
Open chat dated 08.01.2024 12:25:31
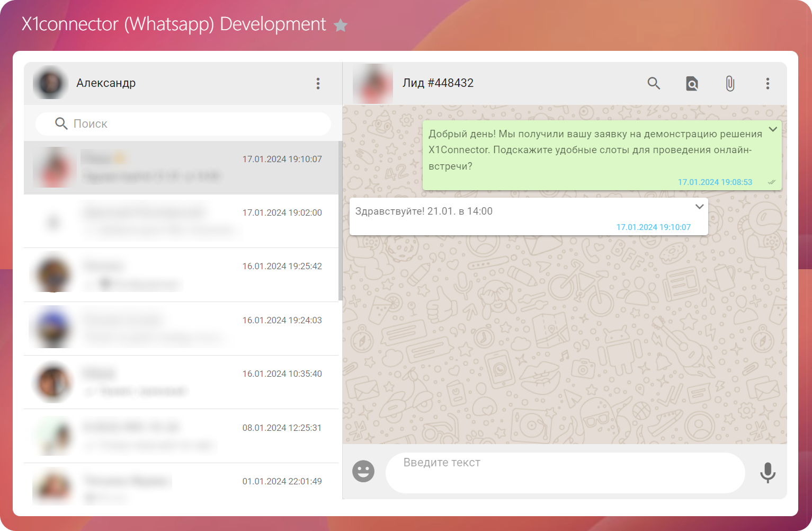[181, 436]
